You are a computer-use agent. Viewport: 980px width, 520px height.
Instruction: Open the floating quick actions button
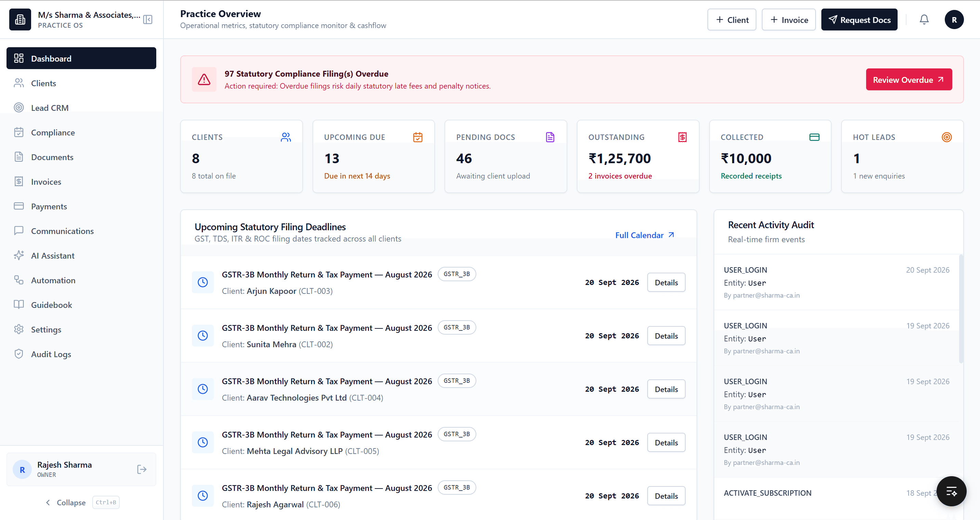(x=952, y=491)
